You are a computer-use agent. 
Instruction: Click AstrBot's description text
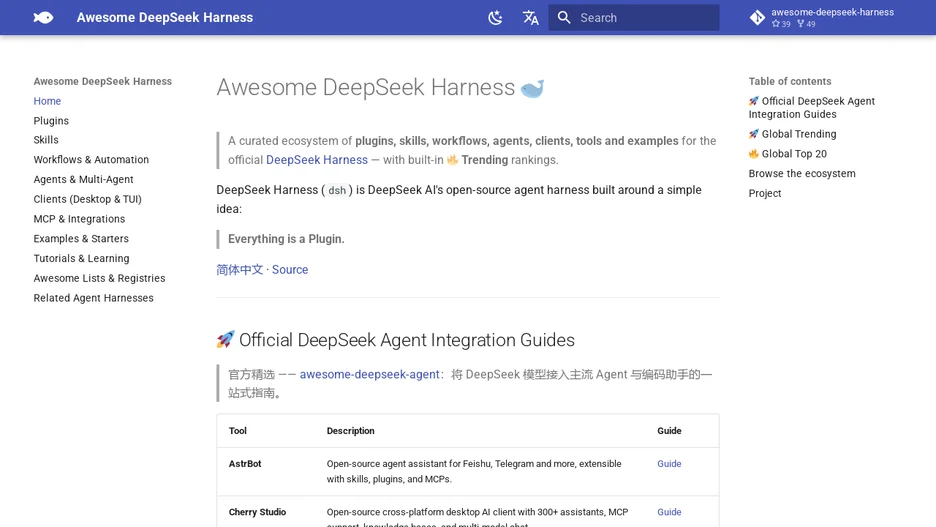(474, 471)
